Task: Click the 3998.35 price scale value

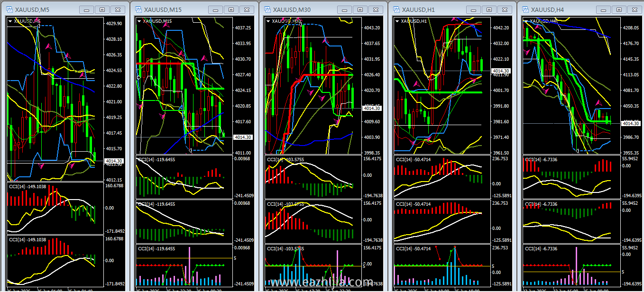Action: (x=371, y=153)
